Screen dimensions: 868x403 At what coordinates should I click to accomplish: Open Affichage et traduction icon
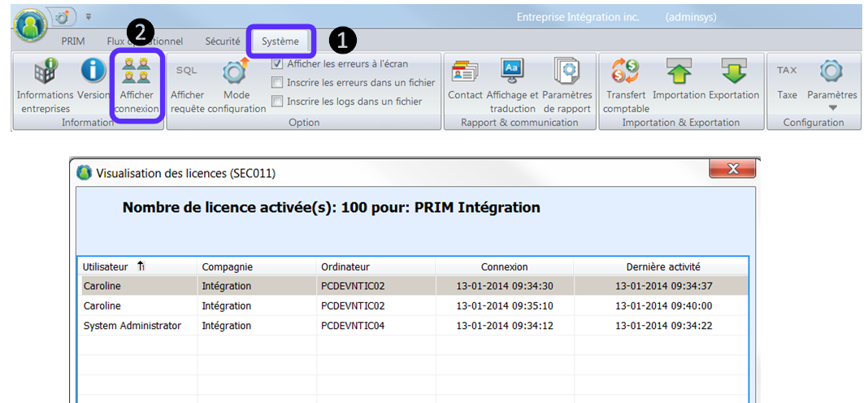[x=512, y=72]
